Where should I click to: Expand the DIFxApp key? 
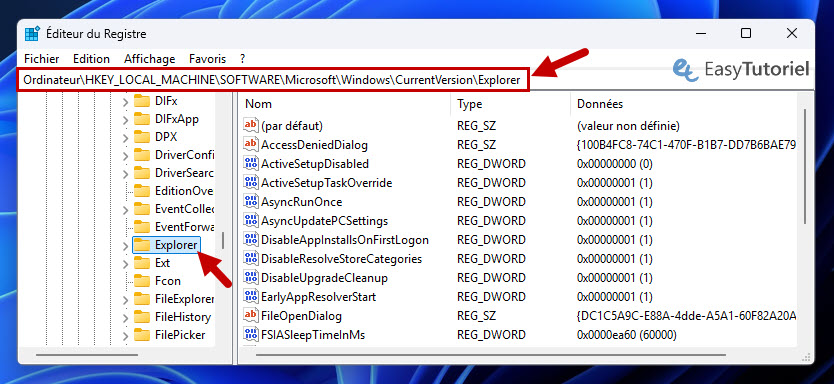pos(126,119)
